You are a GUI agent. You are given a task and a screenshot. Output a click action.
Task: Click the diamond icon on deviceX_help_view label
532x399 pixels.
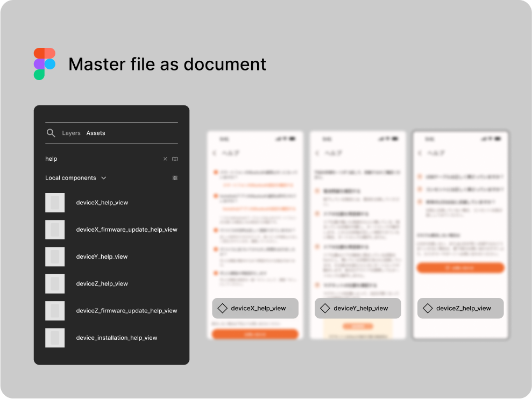tap(223, 308)
